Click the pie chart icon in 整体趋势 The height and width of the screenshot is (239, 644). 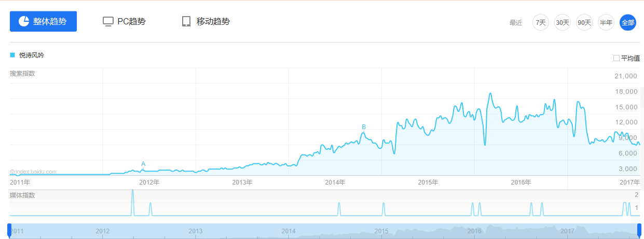(24, 21)
